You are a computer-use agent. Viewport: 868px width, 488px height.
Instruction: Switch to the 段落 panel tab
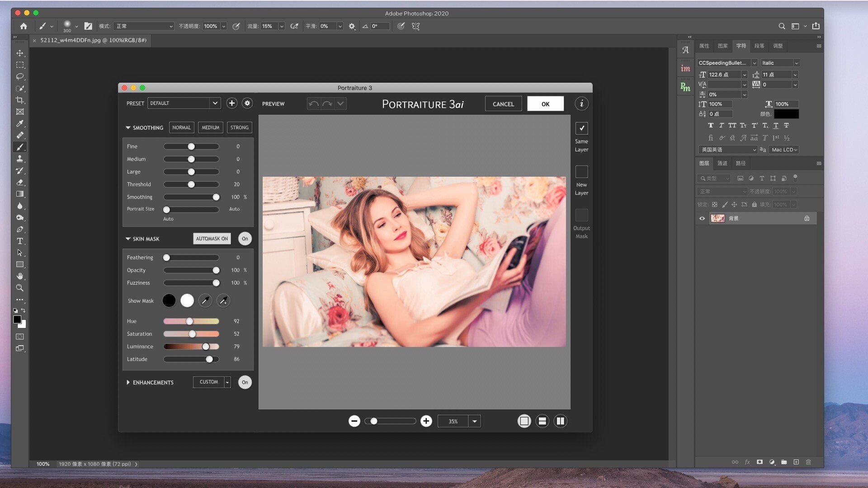pos(759,46)
